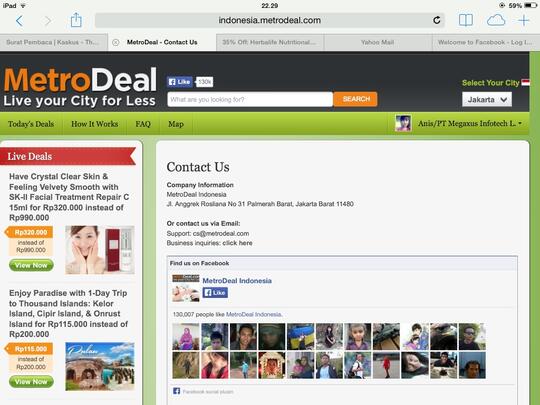This screenshot has height=405, width=540.
Task: Open the Thousand Islands 1-Day Trip deal title
Action: coord(69,313)
